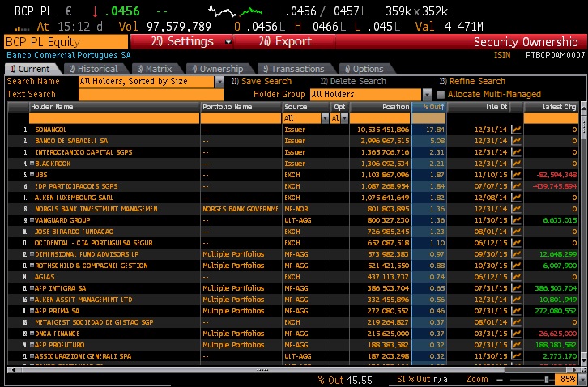Expand the ROTHSCHILD & COMPAGNIE row
Screen dimensions: 588x387
32,266
